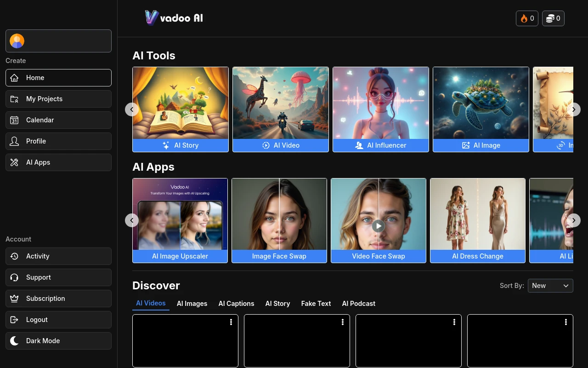
Task: Click the Profile icon in the sidebar
Action: 14,141
